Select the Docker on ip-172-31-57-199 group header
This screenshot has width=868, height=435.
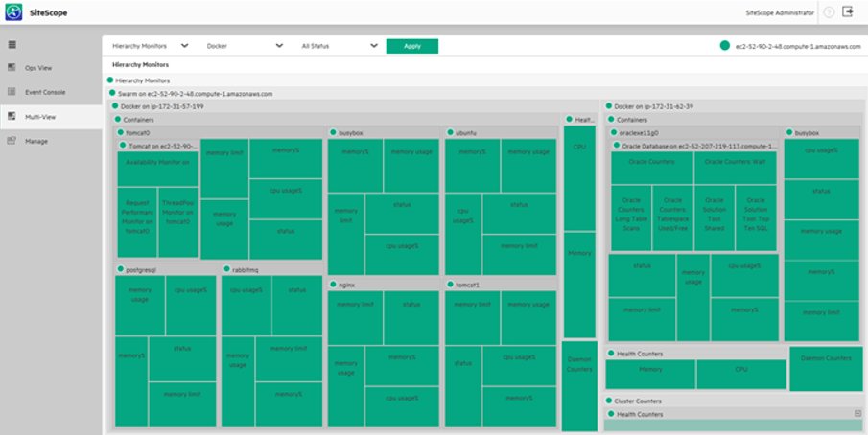162,106
